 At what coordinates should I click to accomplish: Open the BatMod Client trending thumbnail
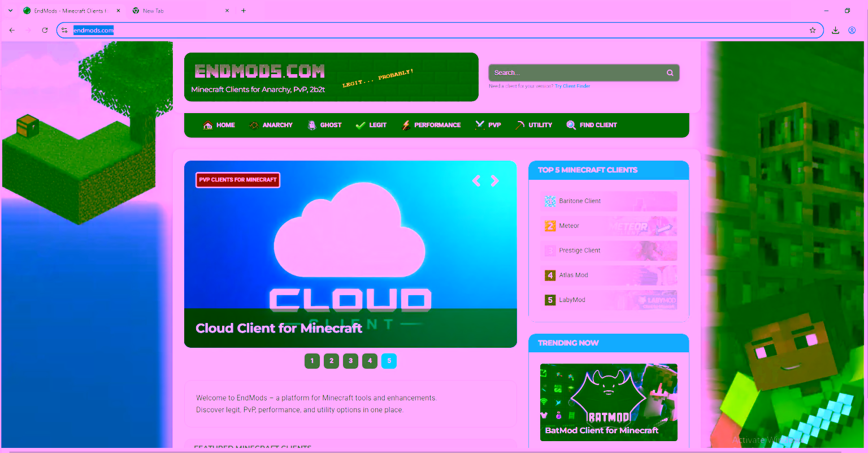click(x=609, y=402)
